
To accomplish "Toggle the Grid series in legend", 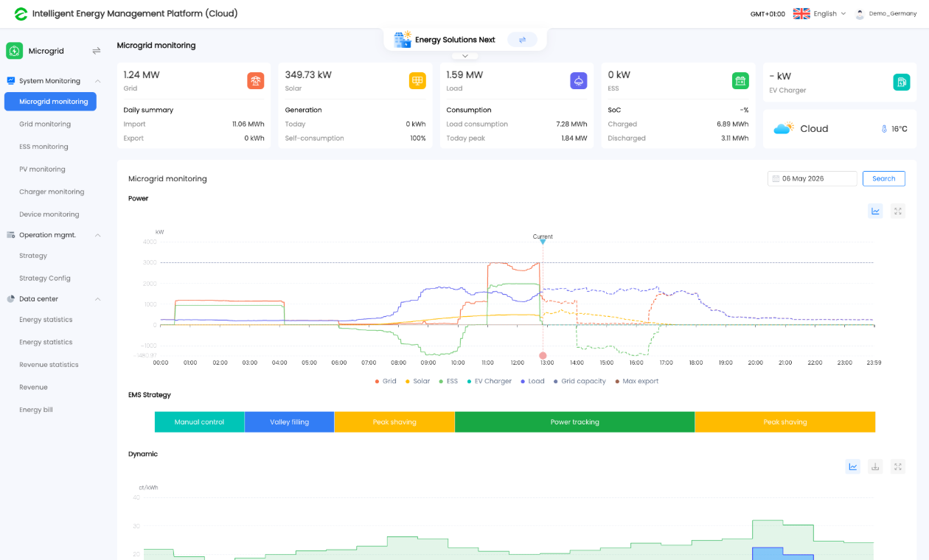I will (x=386, y=382).
